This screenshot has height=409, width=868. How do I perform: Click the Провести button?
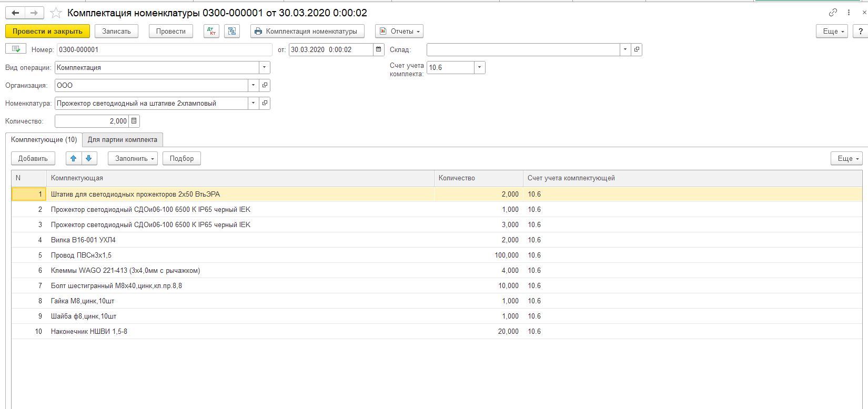click(171, 32)
